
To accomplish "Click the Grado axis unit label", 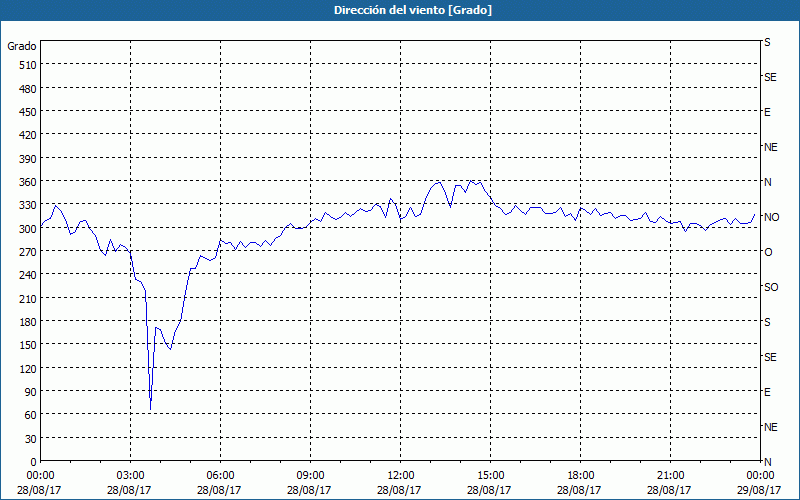I will [x=22, y=46].
